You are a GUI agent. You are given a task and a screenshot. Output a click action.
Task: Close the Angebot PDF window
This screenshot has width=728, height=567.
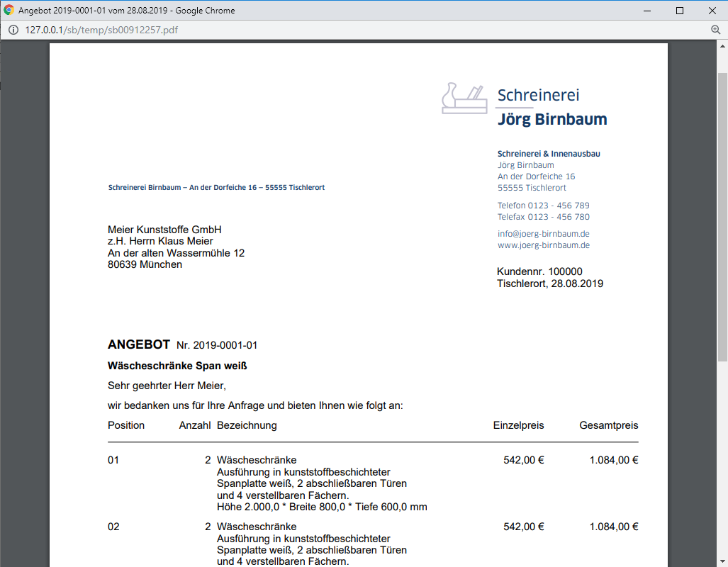[x=712, y=11]
